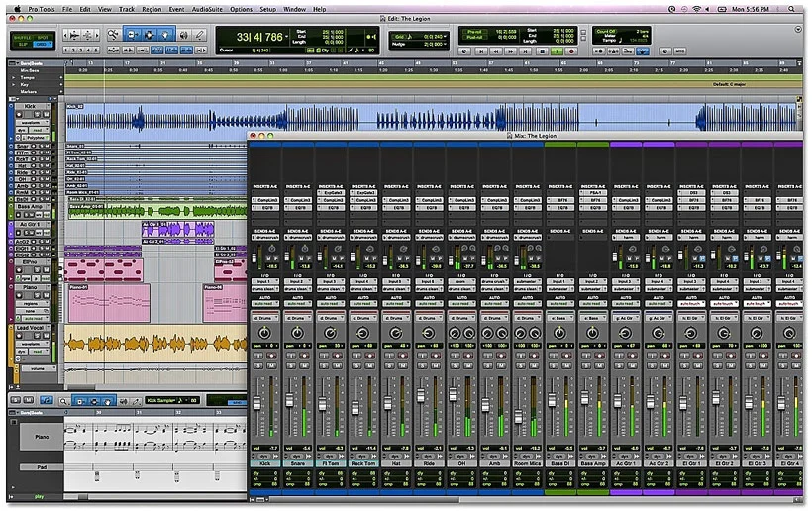Open the Apple menu
The width and height of the screenshot is (812, 511).
tap(17, 9)
